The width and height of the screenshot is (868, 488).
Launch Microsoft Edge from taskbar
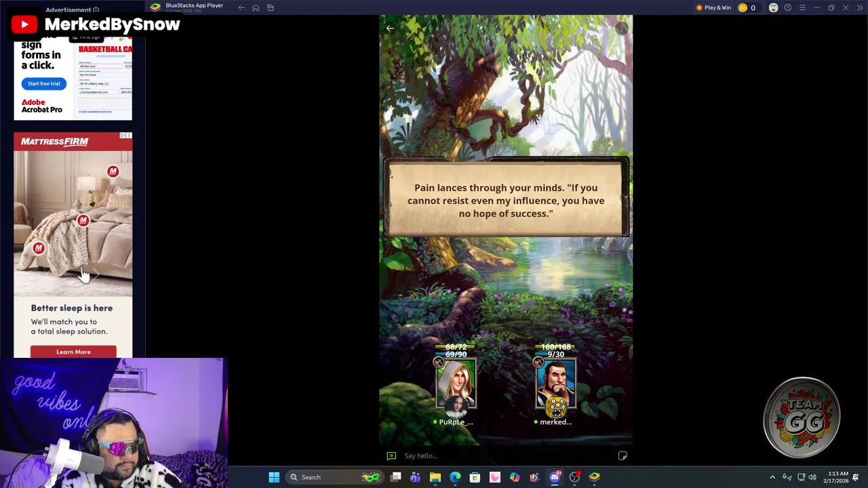[x=455, y=477]
